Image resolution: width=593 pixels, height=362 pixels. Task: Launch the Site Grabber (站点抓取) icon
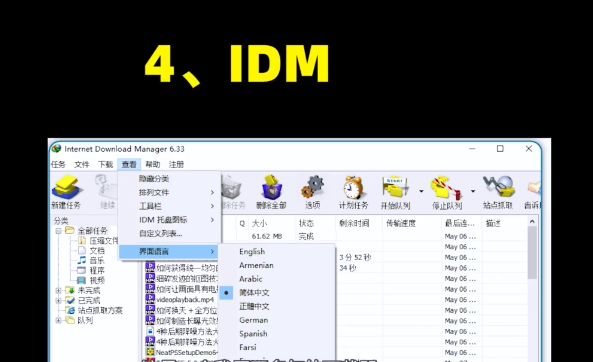point(498,187)
